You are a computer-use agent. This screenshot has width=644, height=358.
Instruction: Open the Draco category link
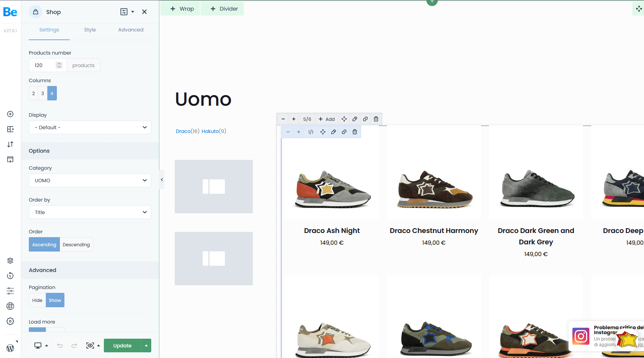coord(183,131)
